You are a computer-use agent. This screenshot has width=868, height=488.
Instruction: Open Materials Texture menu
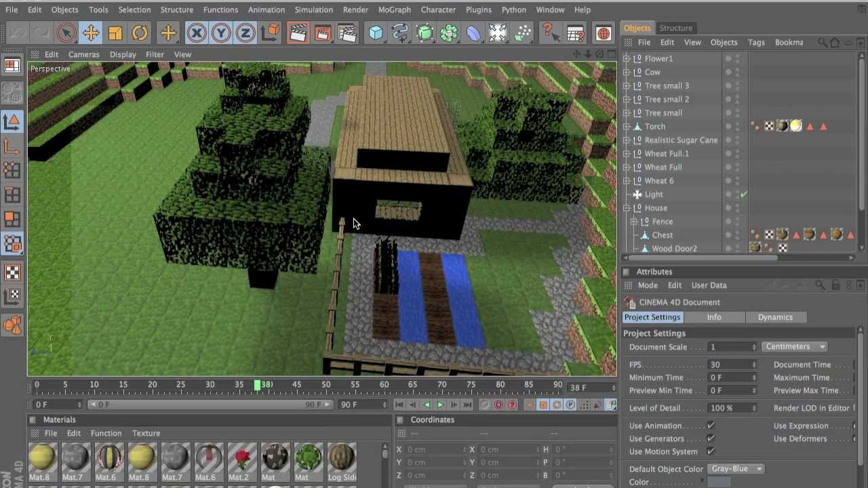[146, 433]
